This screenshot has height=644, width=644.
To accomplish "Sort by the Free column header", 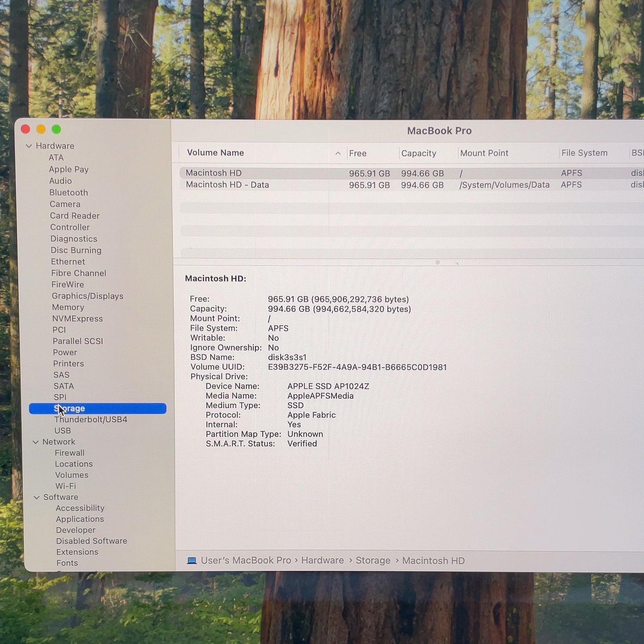I will (x=357, y=153).
